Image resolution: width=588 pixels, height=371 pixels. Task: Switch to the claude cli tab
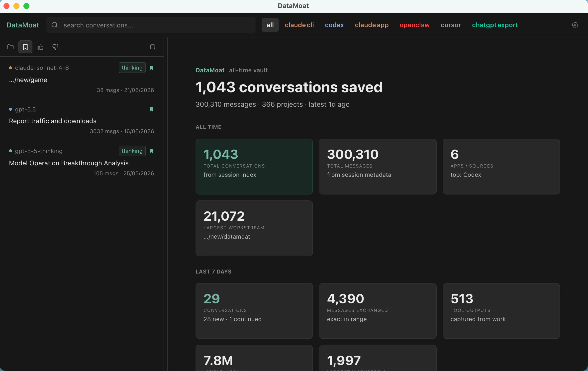pos(299,25)
